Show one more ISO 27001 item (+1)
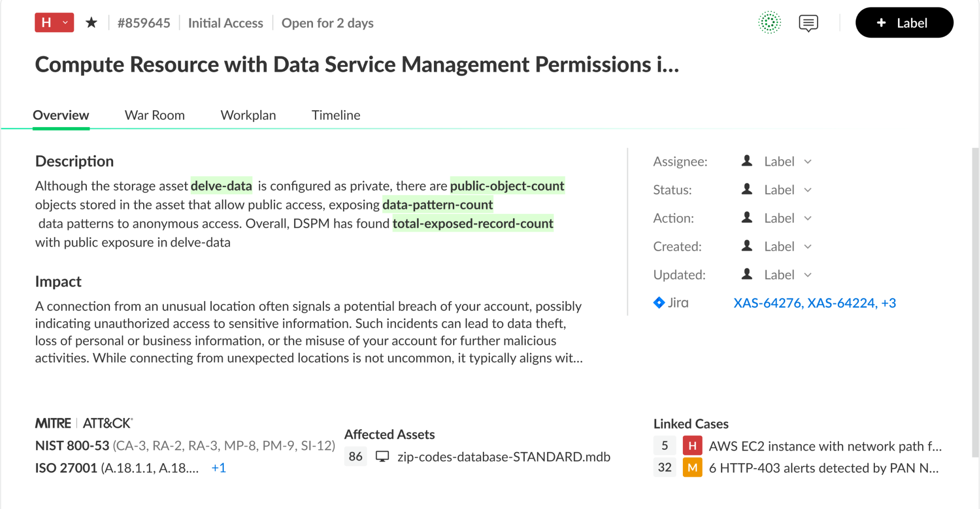The image size is (980, 509). pos(219,468)
